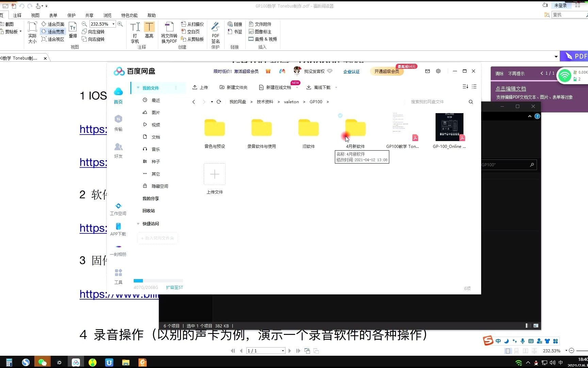
Task: Expand the Foxit tab list dropdown arrow
Action: click(556, 57)
